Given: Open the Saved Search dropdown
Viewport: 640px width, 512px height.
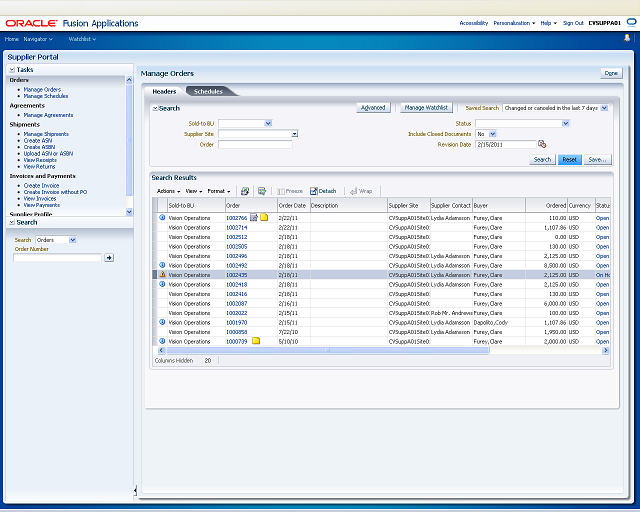Looking at the screenshot, I should point(604,108).
